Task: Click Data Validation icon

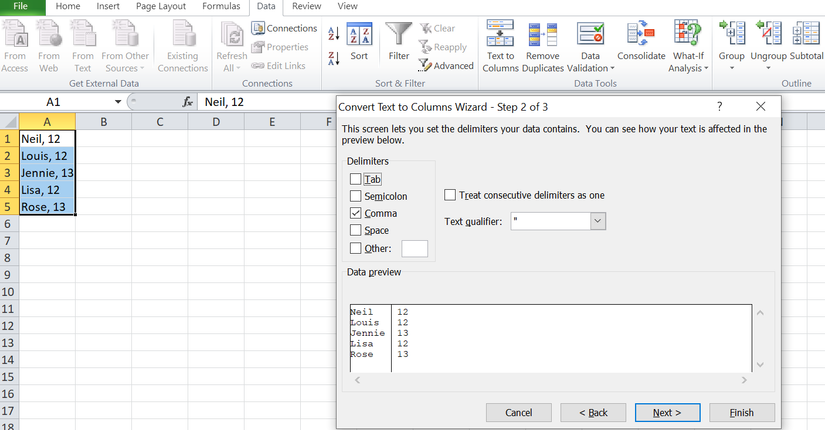Action: coord(590,34)
